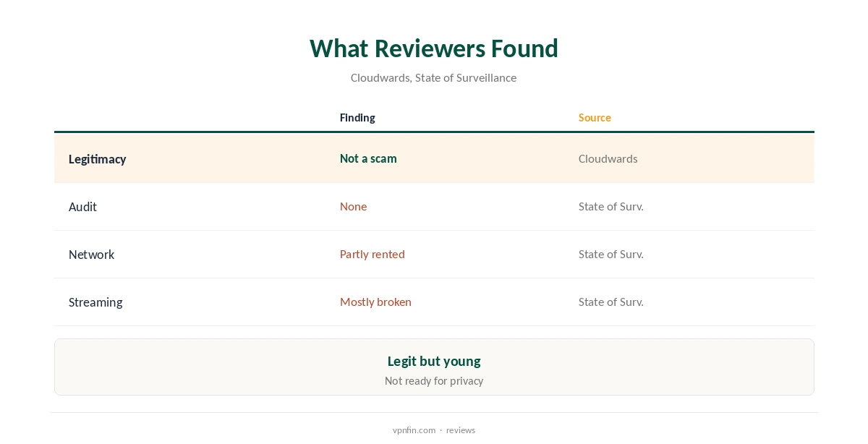Click the 'Partly rented' finding
The height and width of the screenshot is (444, 868).
[x=373, y=254]
